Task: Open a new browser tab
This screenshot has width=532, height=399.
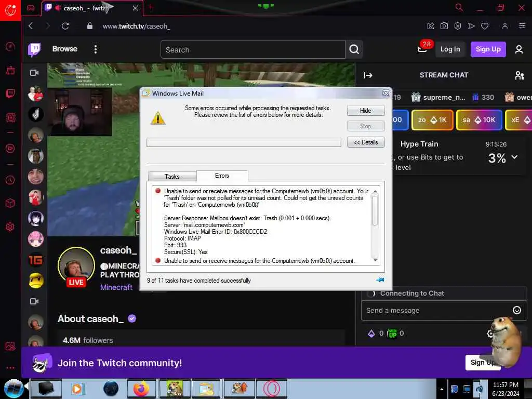Action: pyautogui.click(x=151, y=7)
